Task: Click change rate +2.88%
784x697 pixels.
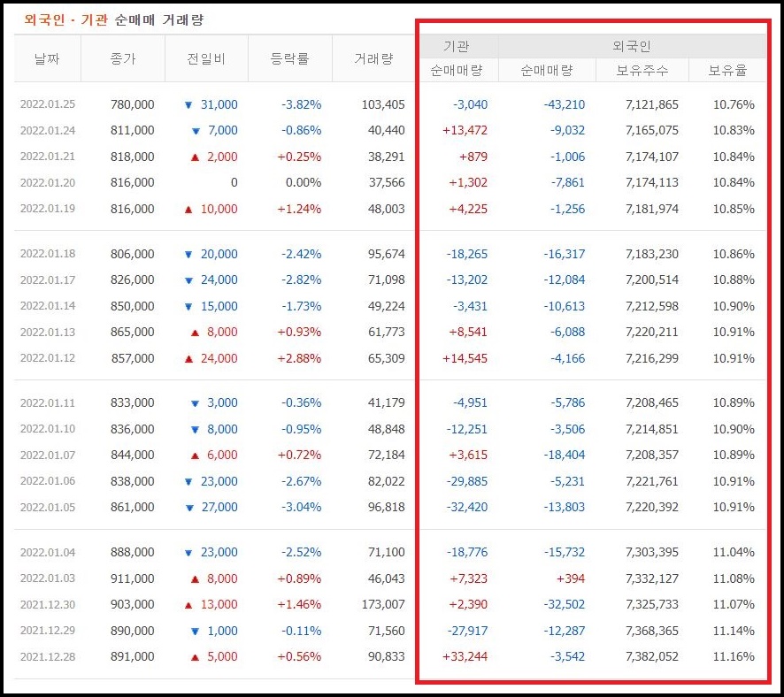Action: 299,357
